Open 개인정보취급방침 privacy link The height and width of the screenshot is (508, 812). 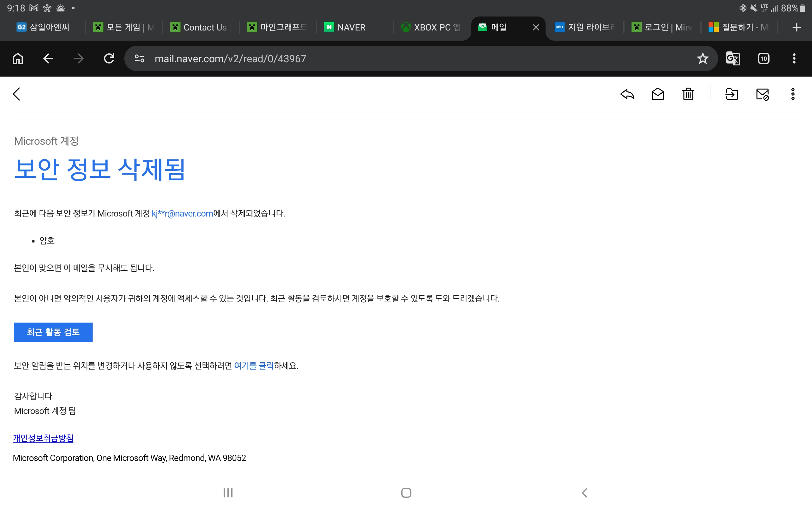tap(43, 438)
